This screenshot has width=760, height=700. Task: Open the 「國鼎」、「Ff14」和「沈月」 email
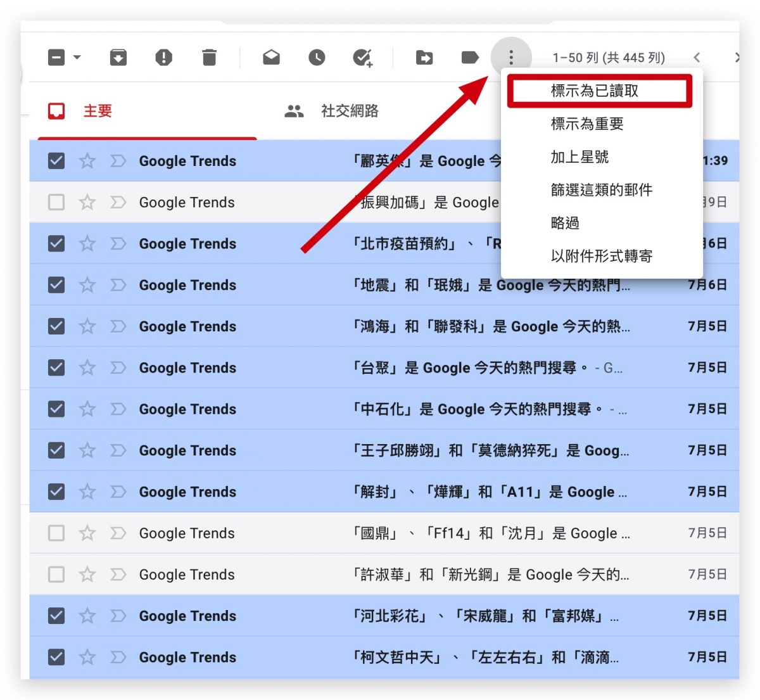(490, 533)
